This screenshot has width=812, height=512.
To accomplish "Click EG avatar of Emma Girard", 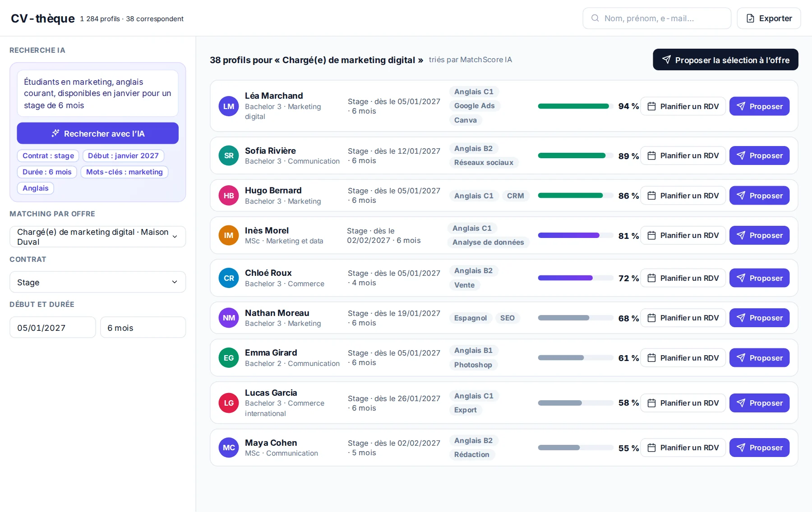I will pyautogui.click(x=229, y=358).
